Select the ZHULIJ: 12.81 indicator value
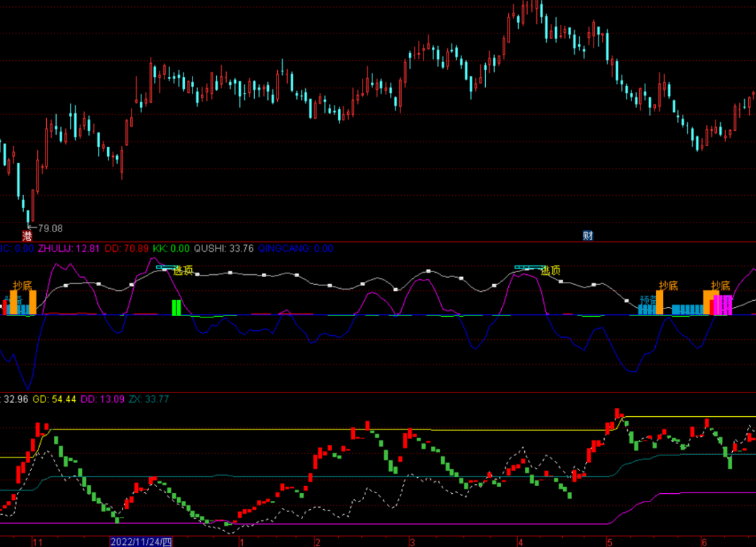This screenshot has width=756, height=547. [69, 249]
